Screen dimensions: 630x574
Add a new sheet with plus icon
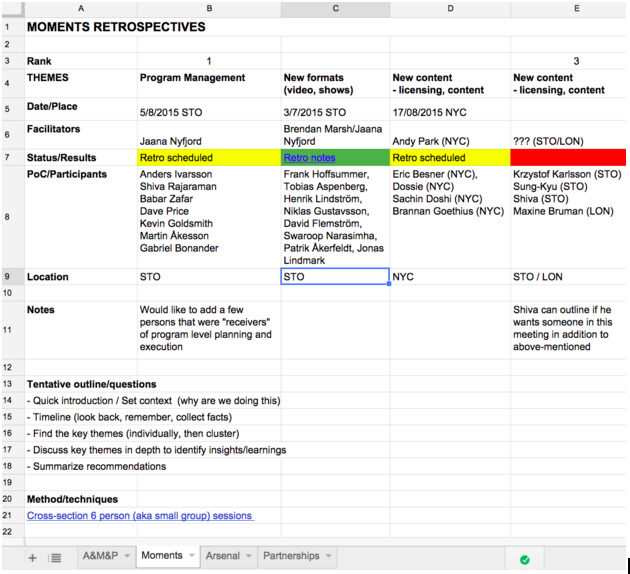pyautogui.click(x=33, y=558)
